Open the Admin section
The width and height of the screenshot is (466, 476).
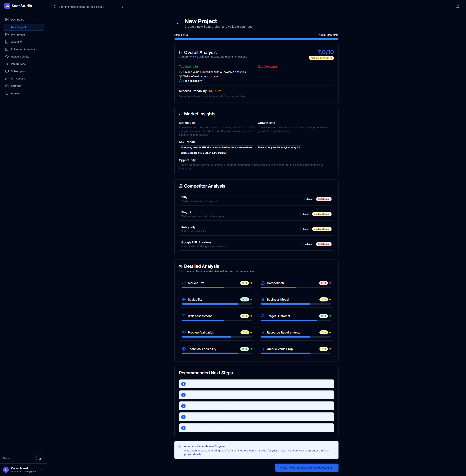[15, 93]
